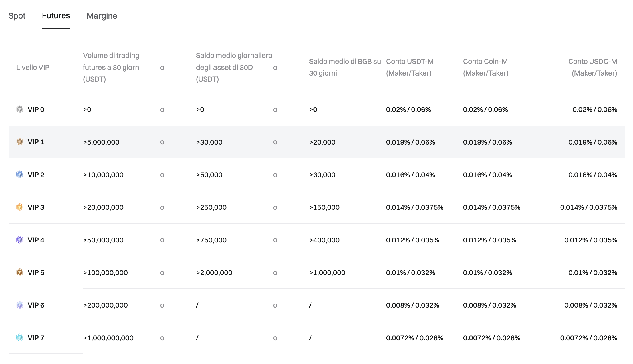Select the Volume di trading futures header
This screenshot has height=364, width=633.
pos(112,67)
